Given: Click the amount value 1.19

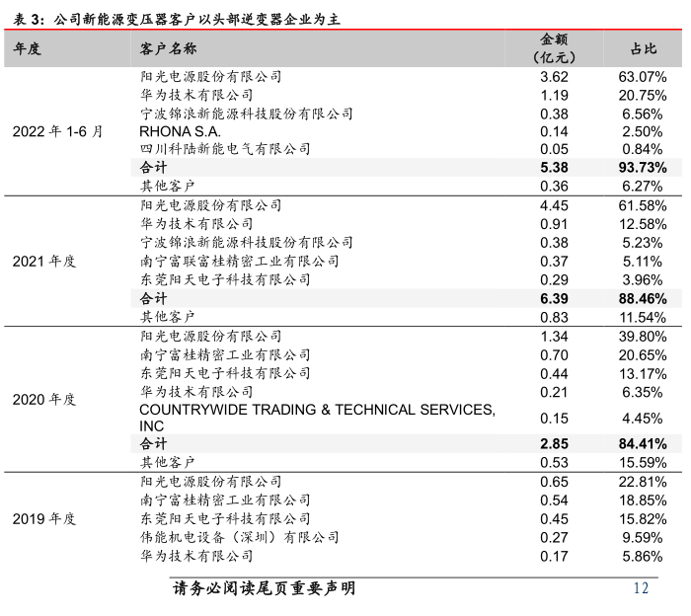Looking at the screenshot, I should [x=554, y=95].
